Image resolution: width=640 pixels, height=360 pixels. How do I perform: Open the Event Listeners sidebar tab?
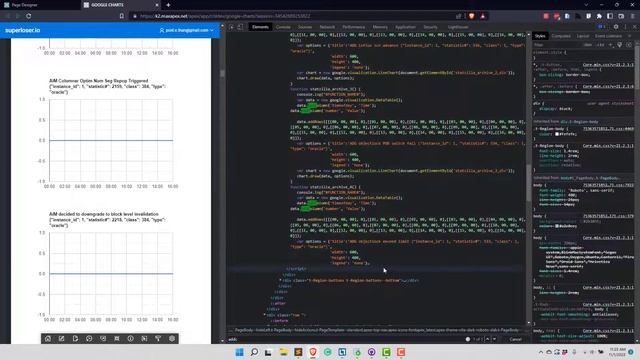coord(608,36)
